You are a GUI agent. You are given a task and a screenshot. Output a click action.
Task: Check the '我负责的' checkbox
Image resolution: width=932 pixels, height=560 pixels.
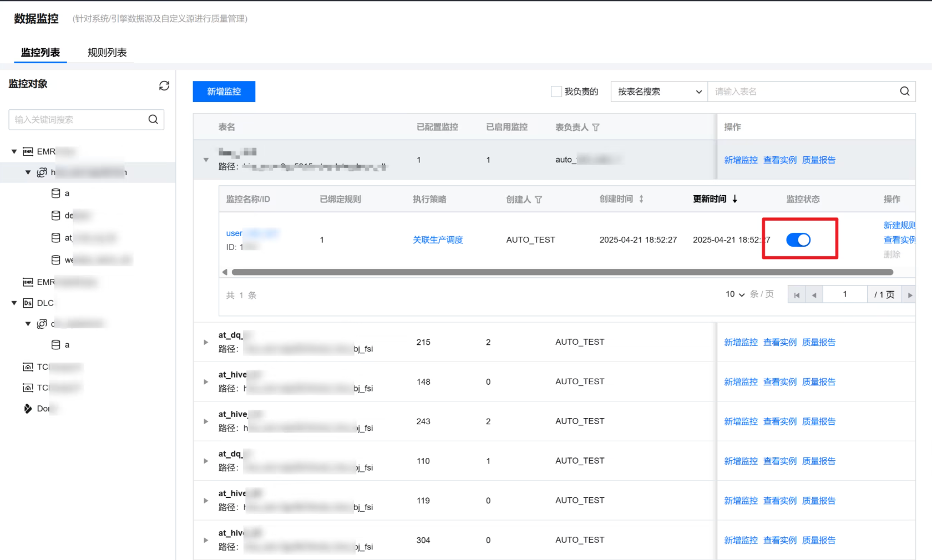pos(556,91)
